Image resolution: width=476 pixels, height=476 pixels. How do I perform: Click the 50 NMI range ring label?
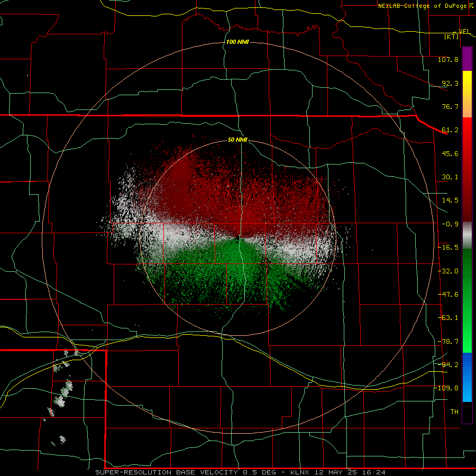pyautogui.click(x=237, y=140)
